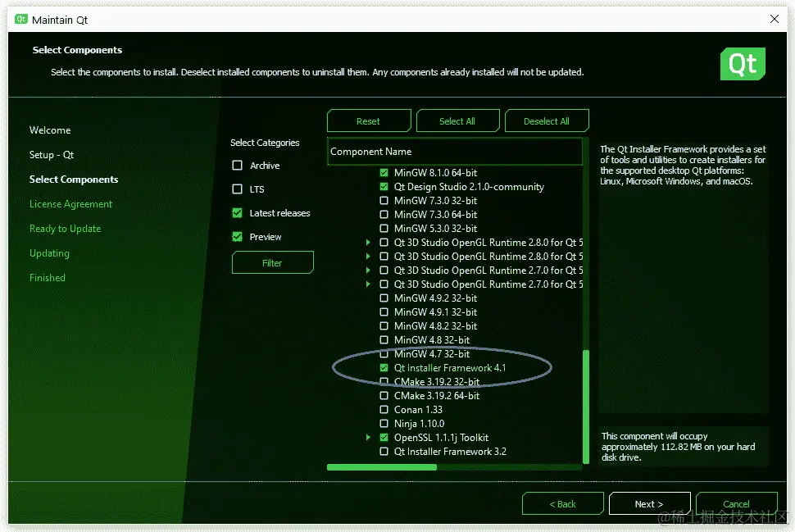The image size is (795, 532).
Task: Expand the Qt 3D Studio OpenGL Runtime 2.7.0 entry
Action: 368,270
